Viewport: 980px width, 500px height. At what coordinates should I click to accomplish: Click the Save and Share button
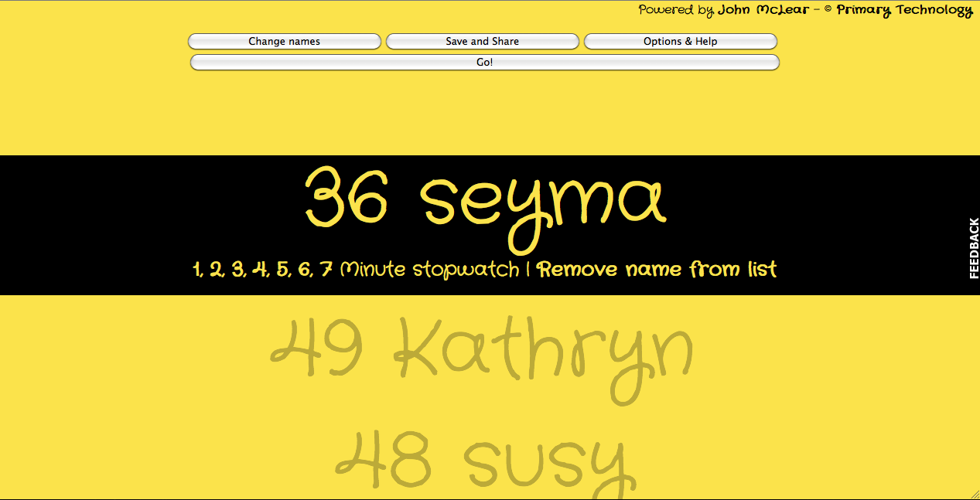tap(482, 42)
